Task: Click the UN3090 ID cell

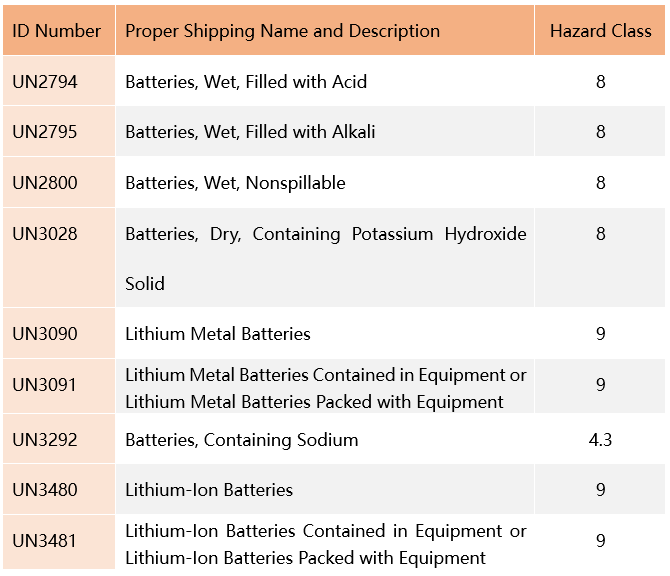Action: (x=45, y=334)
